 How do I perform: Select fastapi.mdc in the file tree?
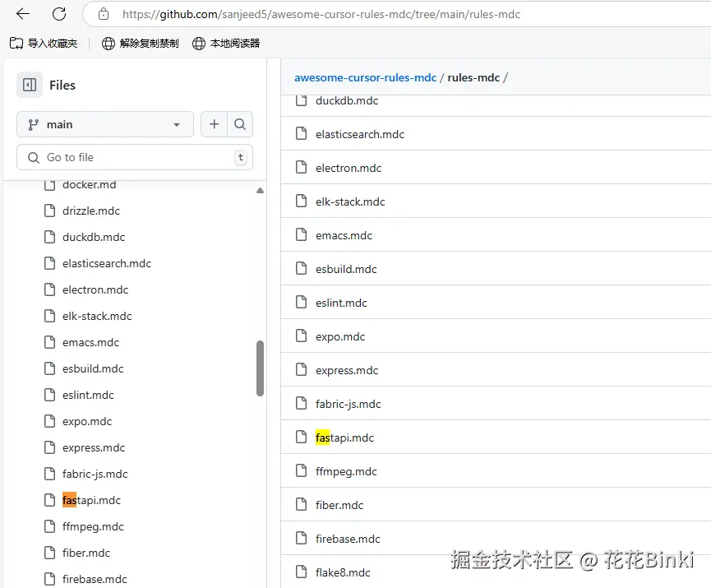click(91, 501)
